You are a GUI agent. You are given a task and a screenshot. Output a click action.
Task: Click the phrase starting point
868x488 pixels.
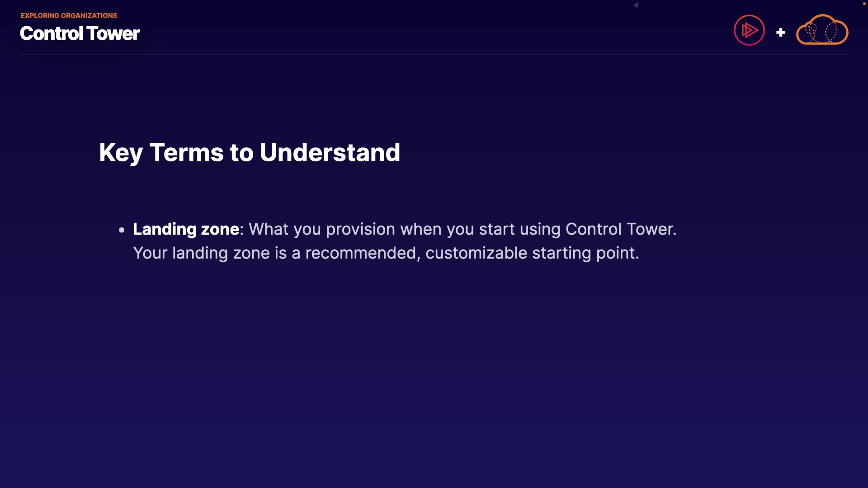pyautogui.click(x=585, y=253)
